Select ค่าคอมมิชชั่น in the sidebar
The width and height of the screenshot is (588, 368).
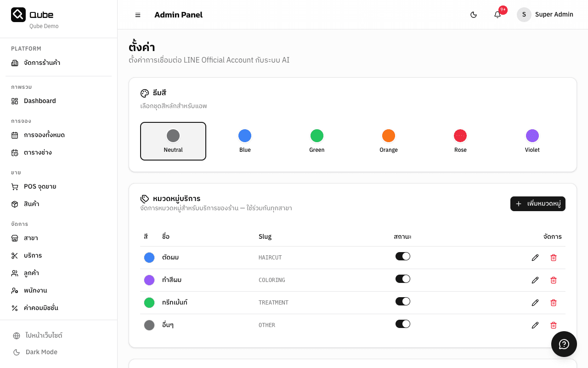pos(41,308)
